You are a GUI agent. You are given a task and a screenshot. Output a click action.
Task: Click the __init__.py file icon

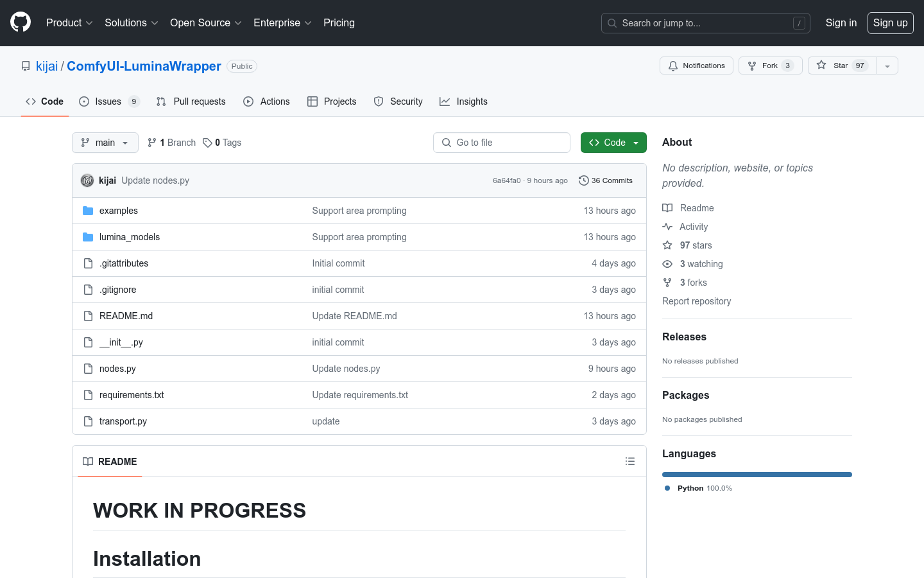[x=88, y=342]
